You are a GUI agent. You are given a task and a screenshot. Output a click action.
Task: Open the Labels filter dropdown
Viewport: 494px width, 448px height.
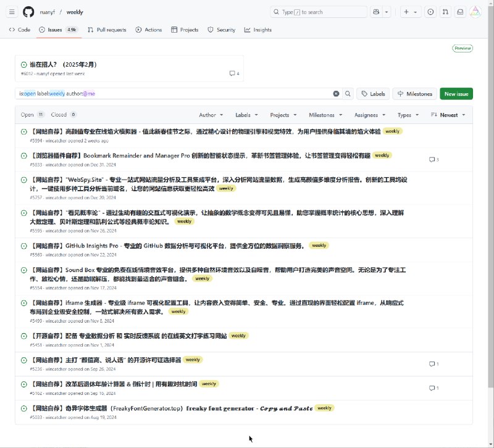click(246, 115)
